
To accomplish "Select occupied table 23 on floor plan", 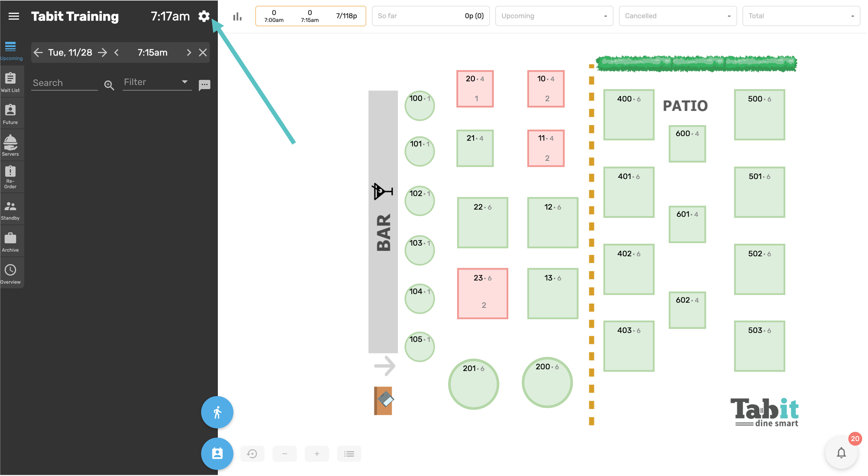I will pos(482,293).
